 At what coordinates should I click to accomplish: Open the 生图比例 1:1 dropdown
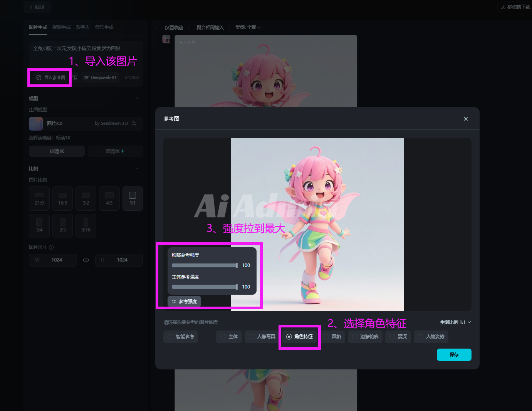pyautogui.click(x=455, y=322)
